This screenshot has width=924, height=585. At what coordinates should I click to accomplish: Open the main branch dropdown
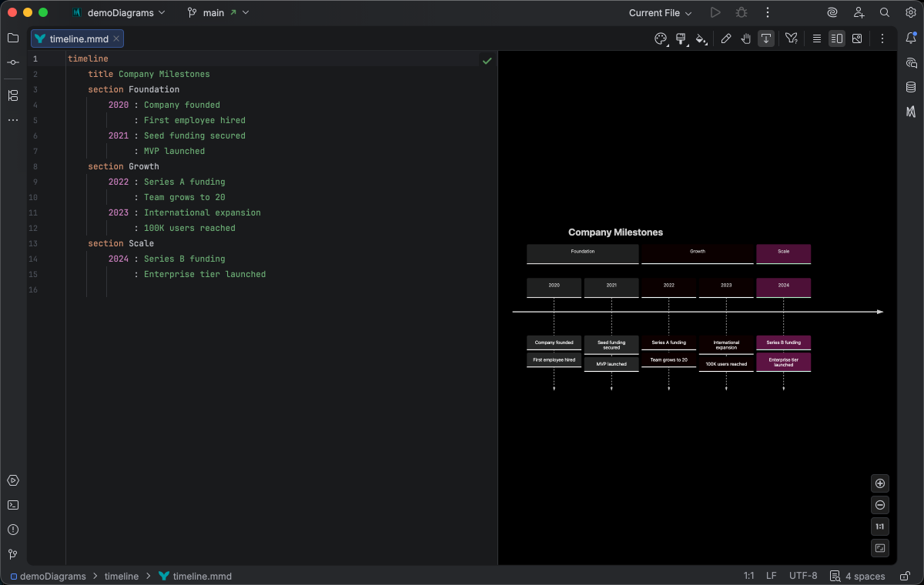(x=218, y=12)
